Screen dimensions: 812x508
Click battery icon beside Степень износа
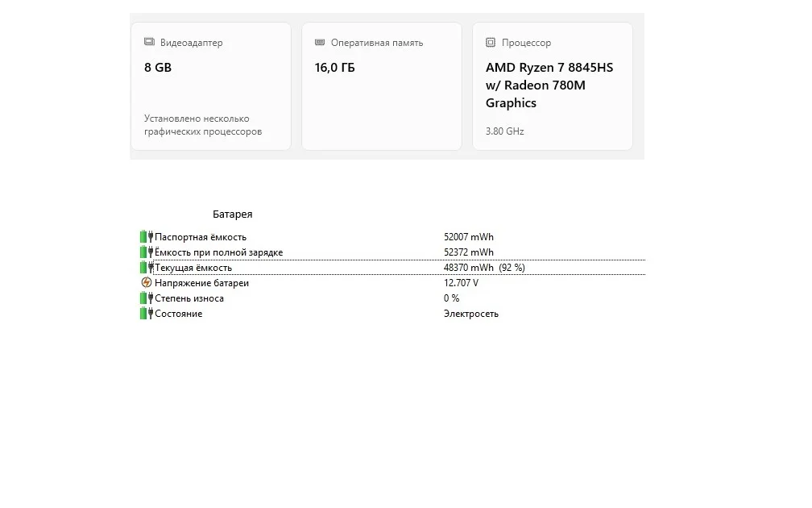pos(147,298)
